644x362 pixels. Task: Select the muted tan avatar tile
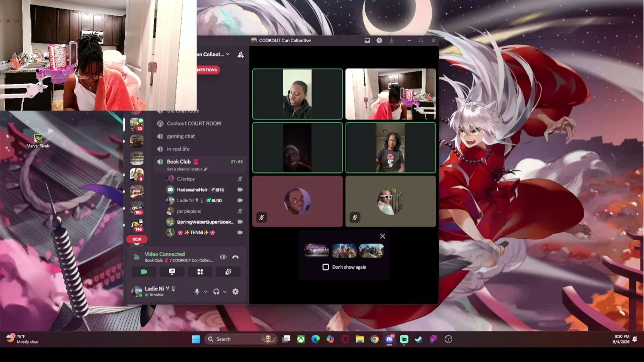point(391,201)
